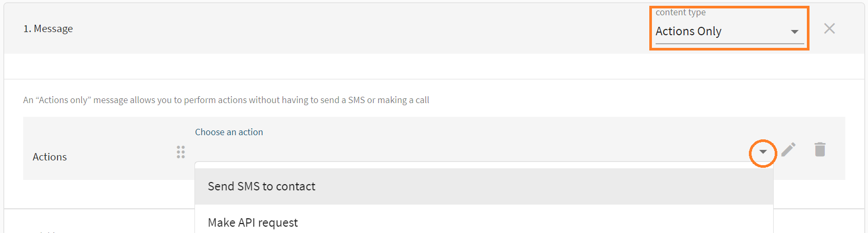This screenshot has width=868, height=233.
Task: Click the drag handle beside Actions
Action: [181, 152]
